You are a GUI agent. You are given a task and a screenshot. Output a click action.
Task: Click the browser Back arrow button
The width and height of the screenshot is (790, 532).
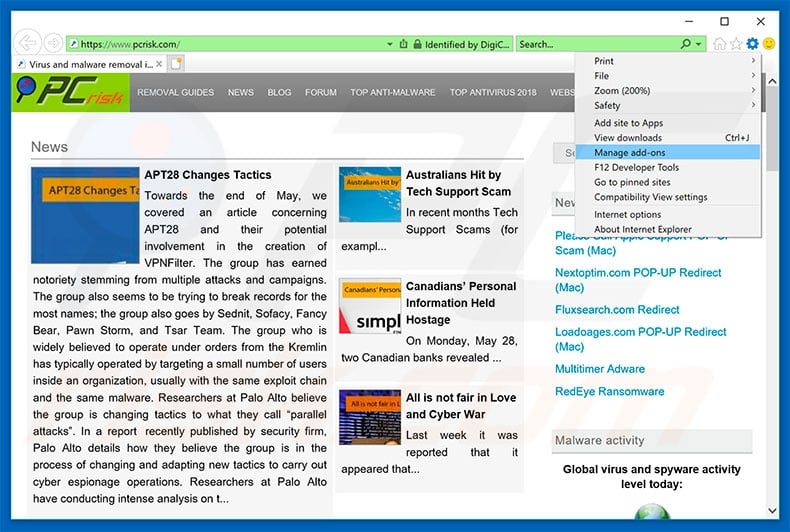point(27,43)
